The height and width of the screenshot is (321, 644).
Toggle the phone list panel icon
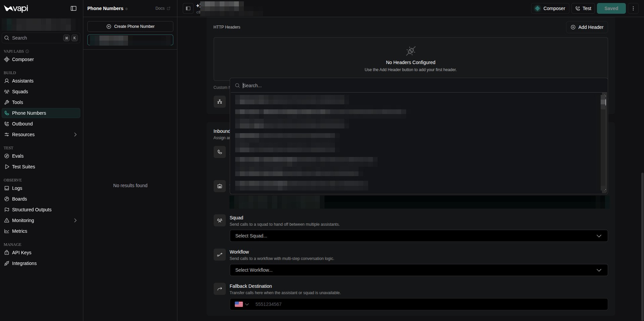tap(188, 8)
